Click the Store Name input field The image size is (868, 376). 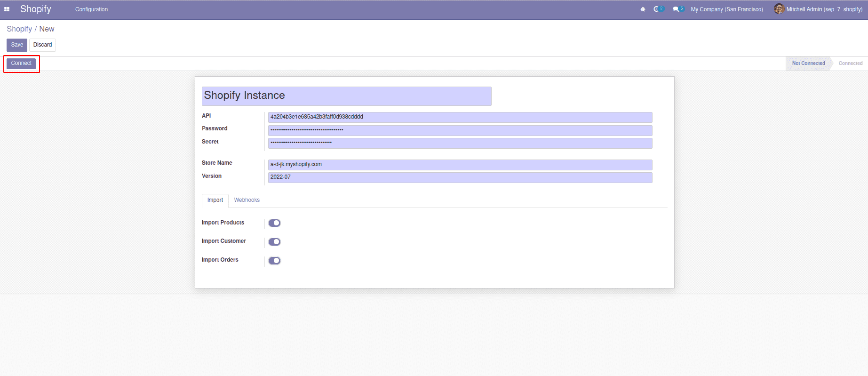(x=460, y=165)
